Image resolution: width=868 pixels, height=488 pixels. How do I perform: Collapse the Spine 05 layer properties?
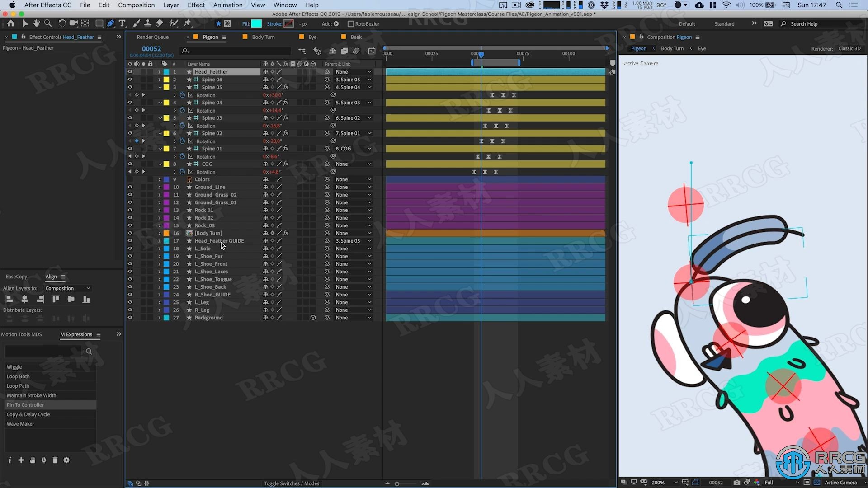point(160,87)
